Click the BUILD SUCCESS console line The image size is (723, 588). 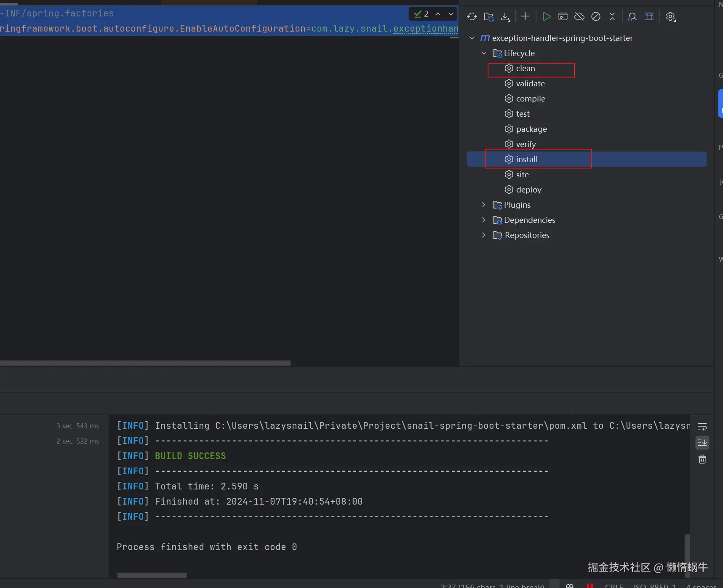190,456
